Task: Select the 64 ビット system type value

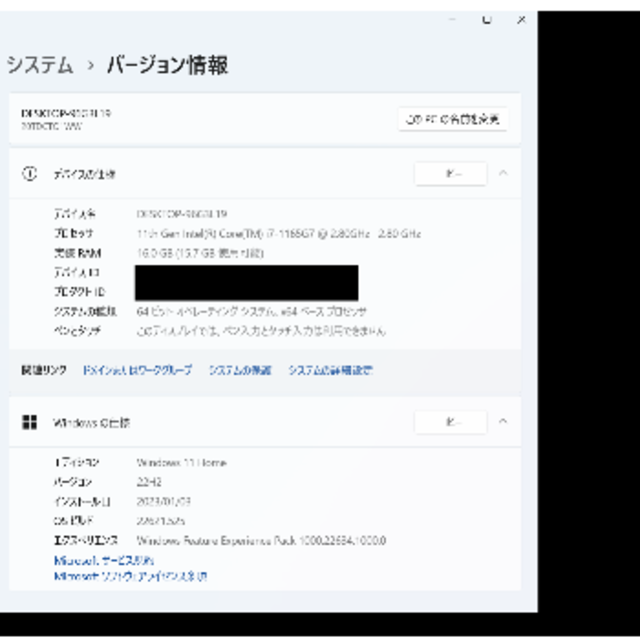Action: [251, 312]
